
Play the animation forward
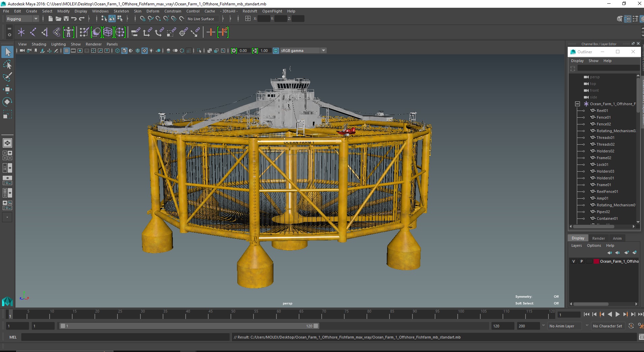617,314
